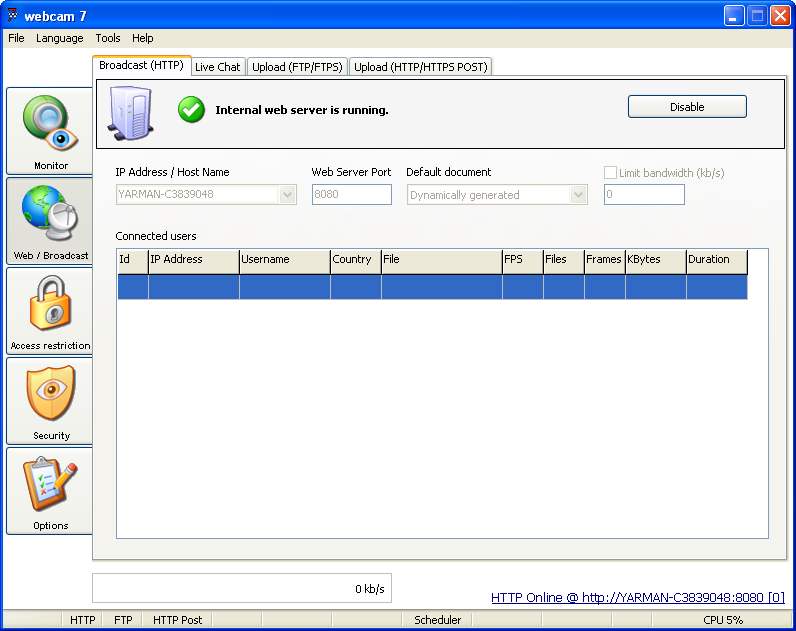
Task: Switch to Upload (HTTP/HTTPS POST) tab
Action: [421, 67]
